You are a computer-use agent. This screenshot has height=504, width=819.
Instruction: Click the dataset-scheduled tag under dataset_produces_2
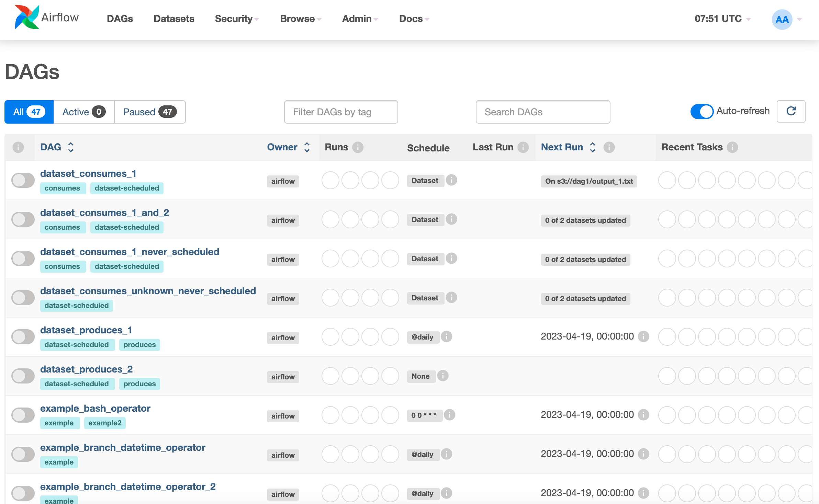[x=77, y=384]
